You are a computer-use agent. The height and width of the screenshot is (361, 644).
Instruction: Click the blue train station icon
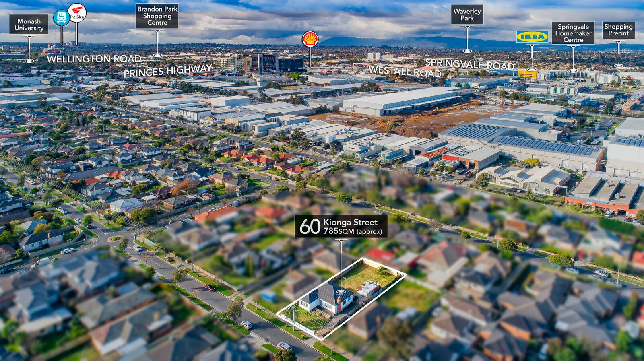(x=61, y=17)
